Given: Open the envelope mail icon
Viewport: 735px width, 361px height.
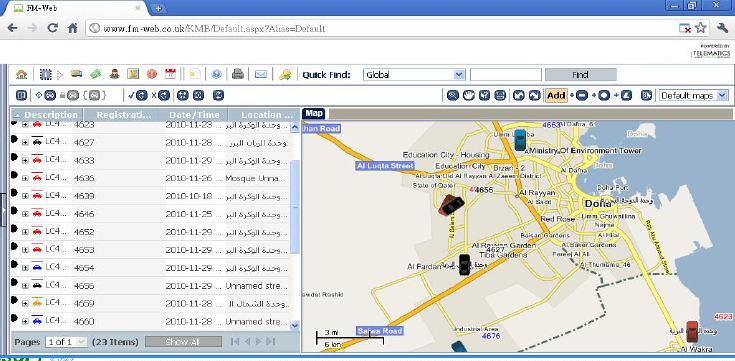Looking at the screenshot, I should [x=261, y=74].
